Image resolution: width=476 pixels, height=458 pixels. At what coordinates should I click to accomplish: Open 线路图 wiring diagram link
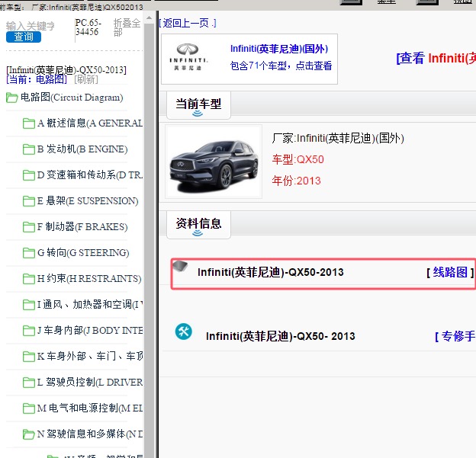click(451, 272)
